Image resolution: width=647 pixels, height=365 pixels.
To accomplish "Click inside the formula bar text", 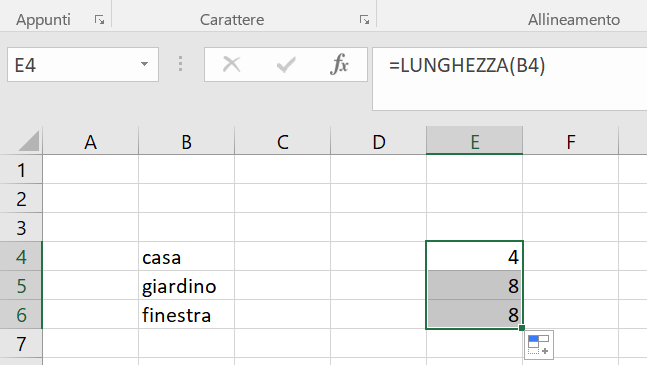I will tap(467, 65).
